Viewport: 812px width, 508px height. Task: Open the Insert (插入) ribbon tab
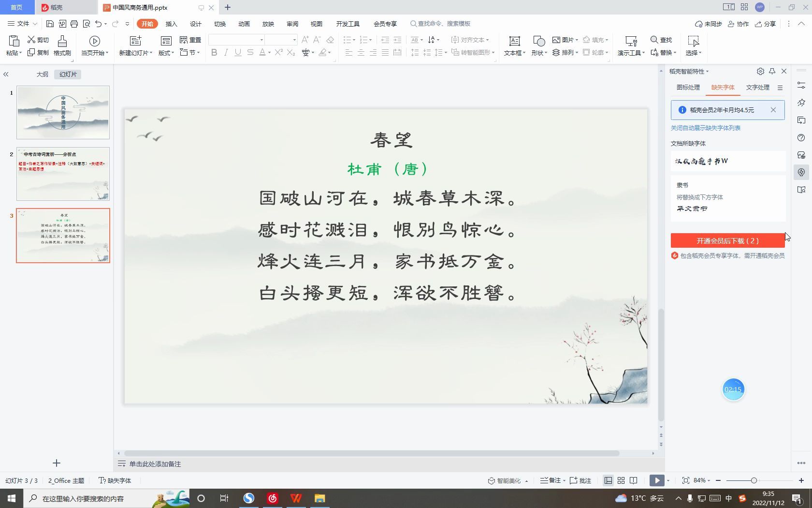(172, 24)
